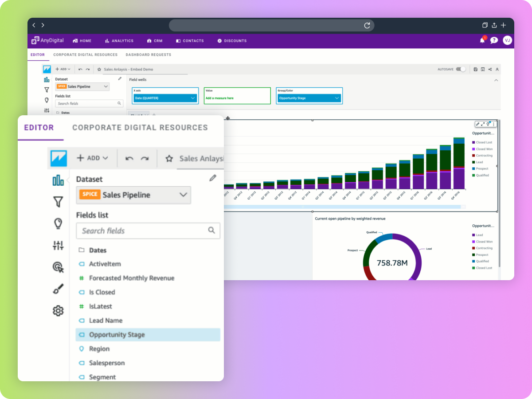This screenshot has height=399, width=532.
Task: Open the Opportunity Stage Group/Color dropdown
Action: [x=309, y=98]
